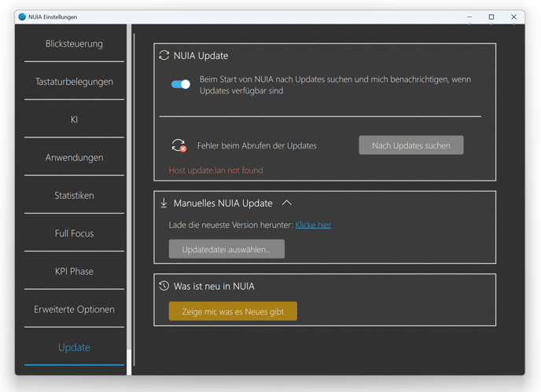Click the download arrow icon beside Manuelles NUIA Update

point(164,203)
